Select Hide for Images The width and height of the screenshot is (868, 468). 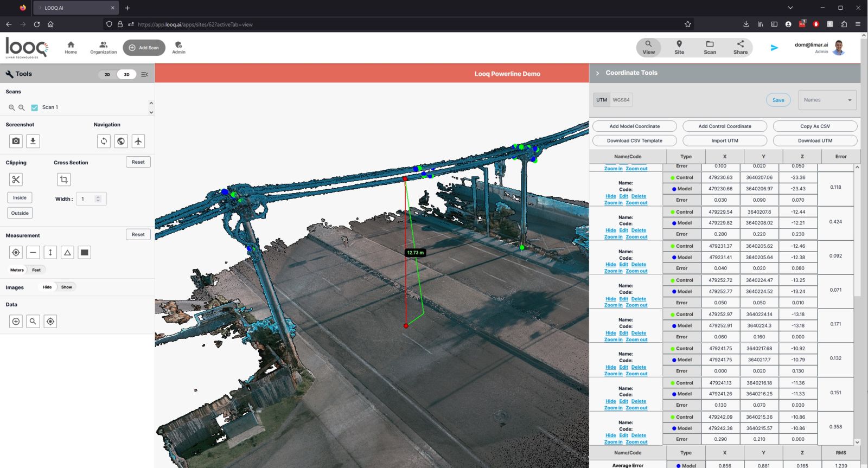point(47,287)
